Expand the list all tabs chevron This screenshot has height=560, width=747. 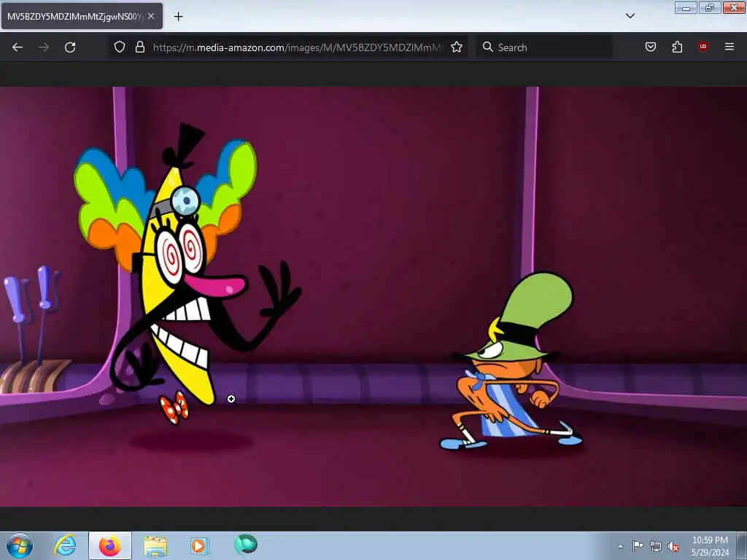click(x=630, y=16)
